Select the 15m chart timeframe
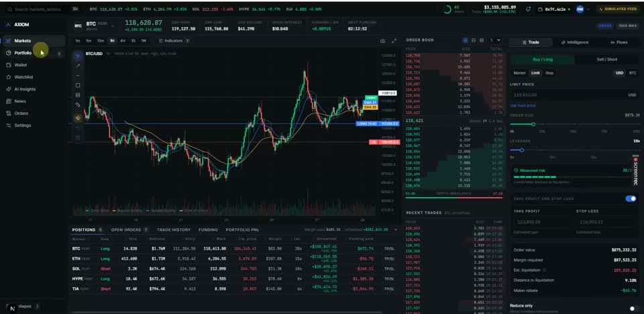644x314 pixels. tap(100, 41)
